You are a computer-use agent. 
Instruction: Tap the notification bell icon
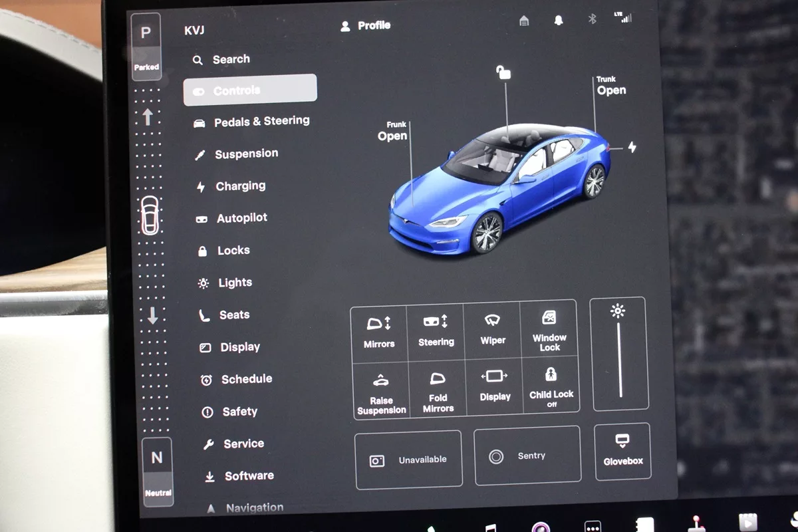pos(559,21)
